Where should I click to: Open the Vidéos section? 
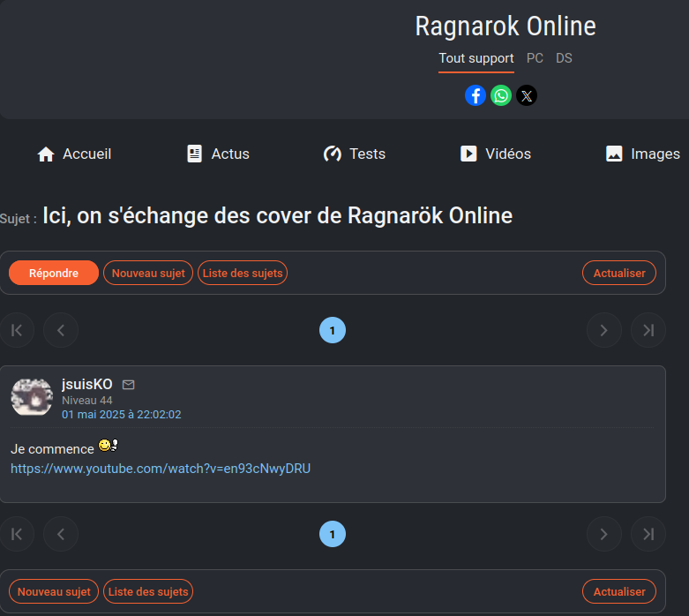[496, 154]
